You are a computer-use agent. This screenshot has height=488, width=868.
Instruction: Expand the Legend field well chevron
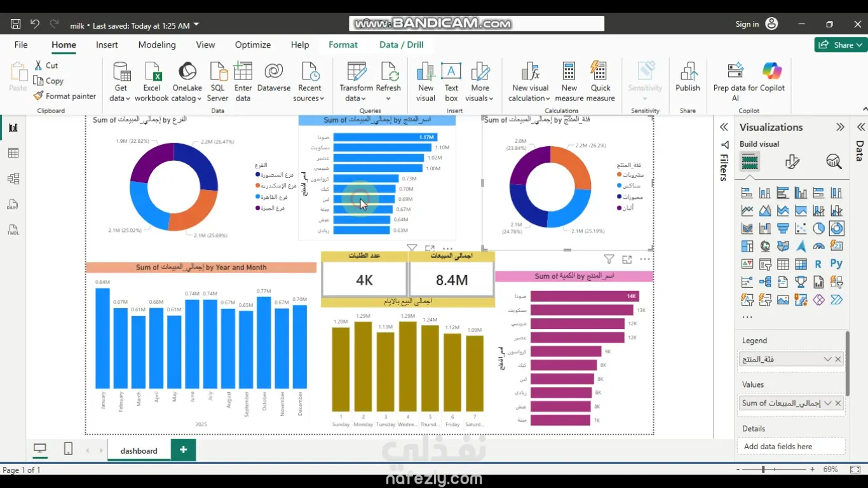827,359
